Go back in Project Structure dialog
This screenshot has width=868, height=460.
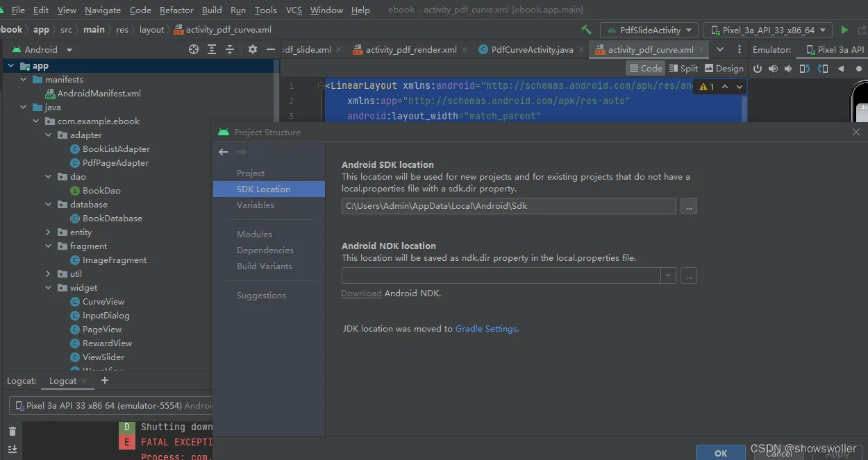click(223, 152)
